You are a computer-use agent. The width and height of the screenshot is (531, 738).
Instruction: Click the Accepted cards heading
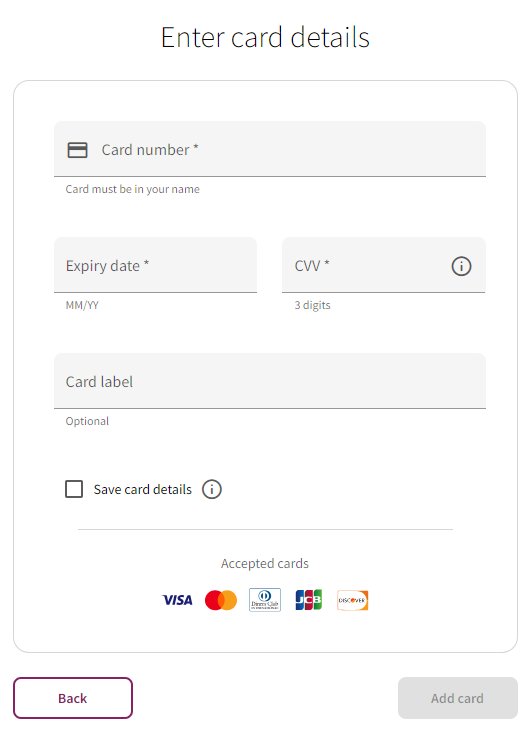pos(265,563)
